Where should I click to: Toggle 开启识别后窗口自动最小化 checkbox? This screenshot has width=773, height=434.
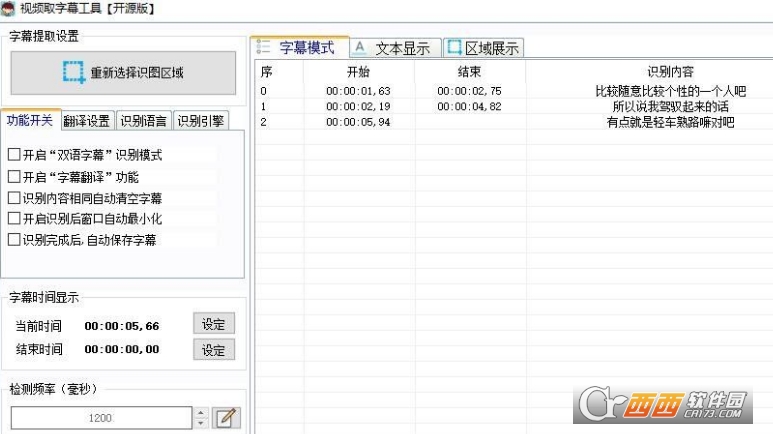pyautogui.click(x=14, y=218)
